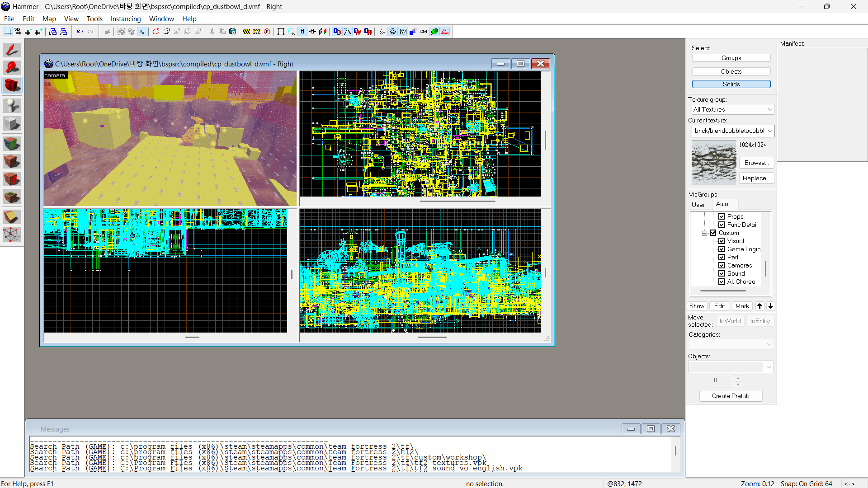Click the CM collision model icon

(423, 32)
